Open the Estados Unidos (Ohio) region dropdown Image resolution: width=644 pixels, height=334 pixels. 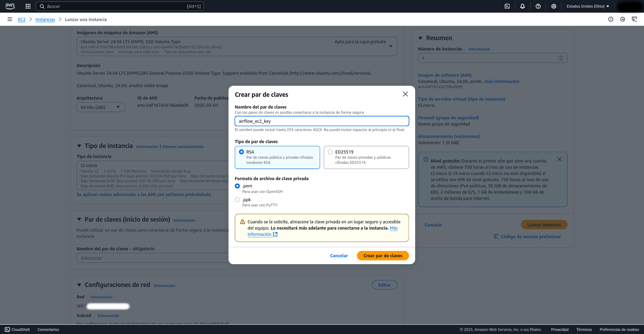click(x=588, y=6)
